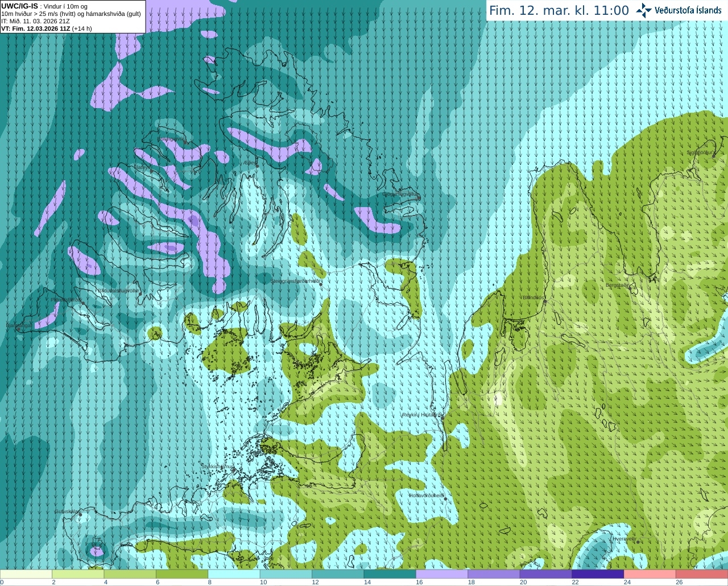728x586 pixels.
Task: Click the 4–6 green legend swatch
Action: tap(130, 574)
